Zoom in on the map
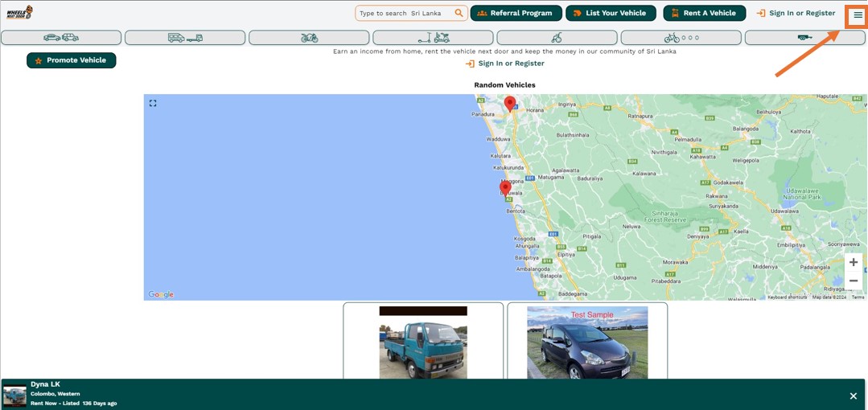 pos(854,262)
